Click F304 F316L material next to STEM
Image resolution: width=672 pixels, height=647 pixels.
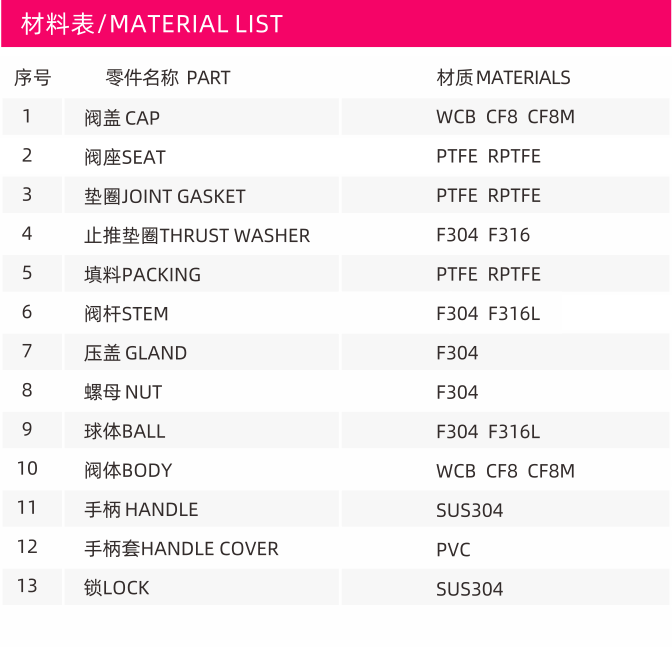tap(488, 314)
